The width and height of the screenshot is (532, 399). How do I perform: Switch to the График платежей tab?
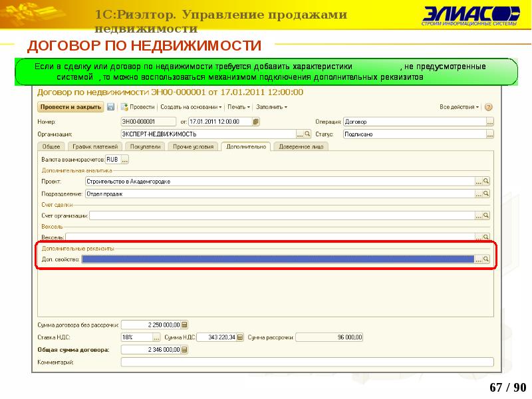[96, 146]
